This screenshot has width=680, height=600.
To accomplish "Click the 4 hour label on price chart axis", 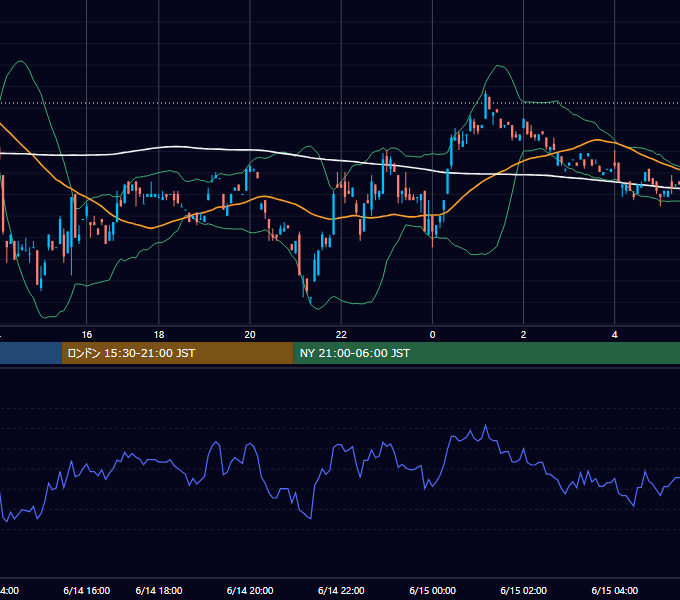I will pos(615,335).
